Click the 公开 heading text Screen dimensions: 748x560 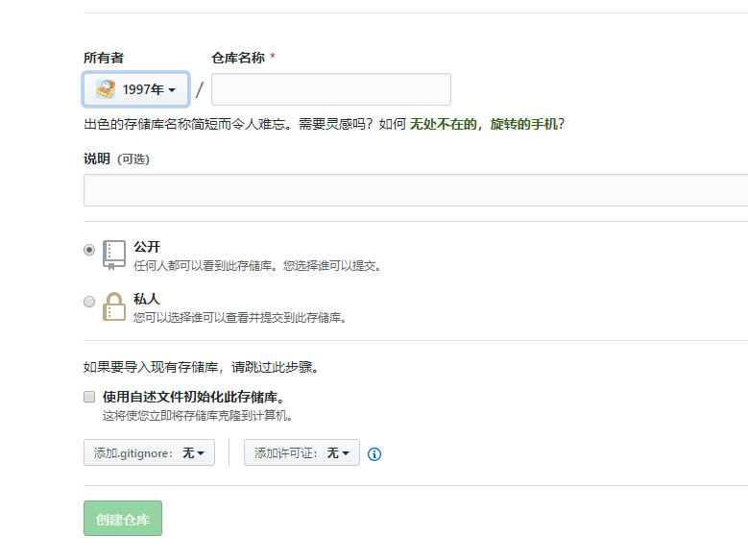147,247
